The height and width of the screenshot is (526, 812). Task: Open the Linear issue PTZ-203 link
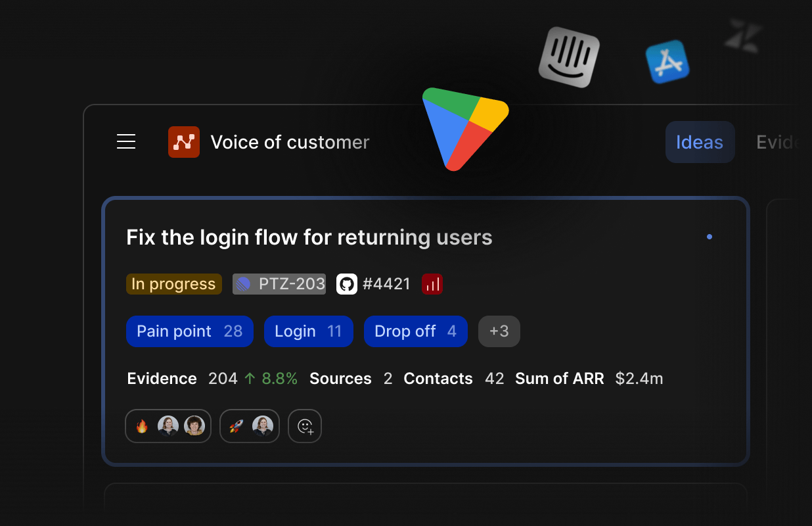click(x=279, y=284)
